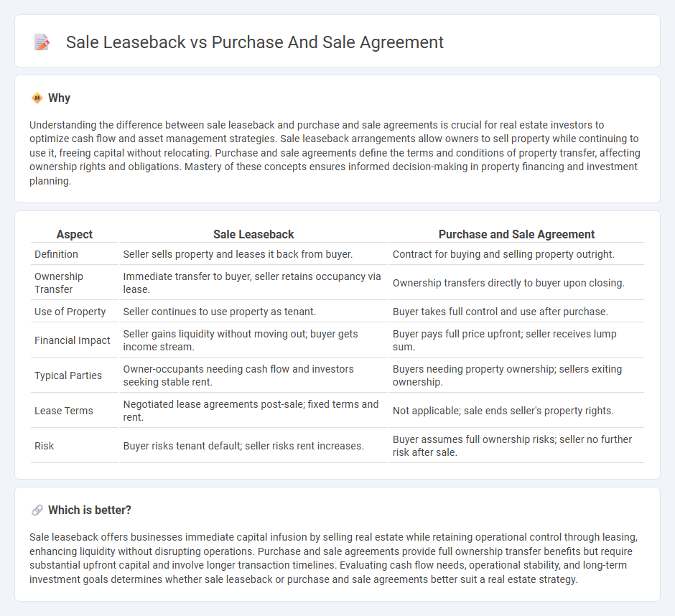The height and width of the screenshot is (616, 675).
Task: Click the Sale Leaseback column header
Action: [x=253, y=234]
